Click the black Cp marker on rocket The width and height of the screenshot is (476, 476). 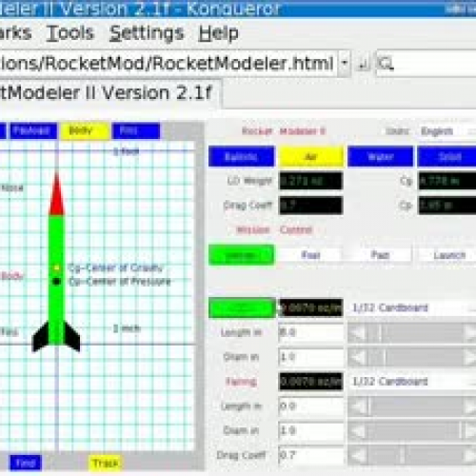(57, 282)
